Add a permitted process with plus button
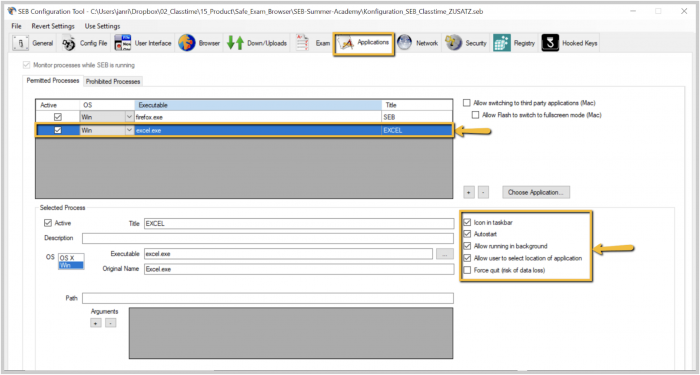 [x=469, y=193]
